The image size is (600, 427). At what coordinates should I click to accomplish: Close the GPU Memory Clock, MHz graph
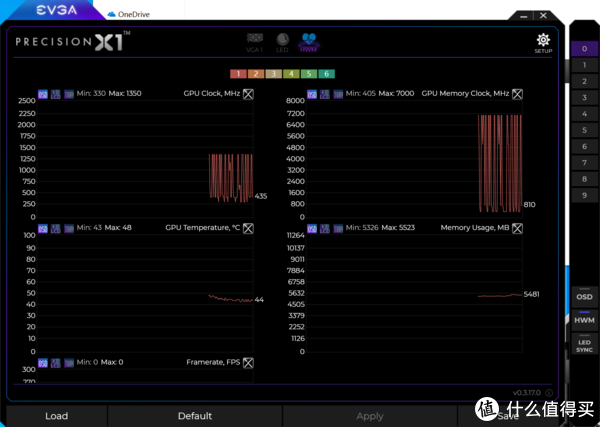pos(517,94)
